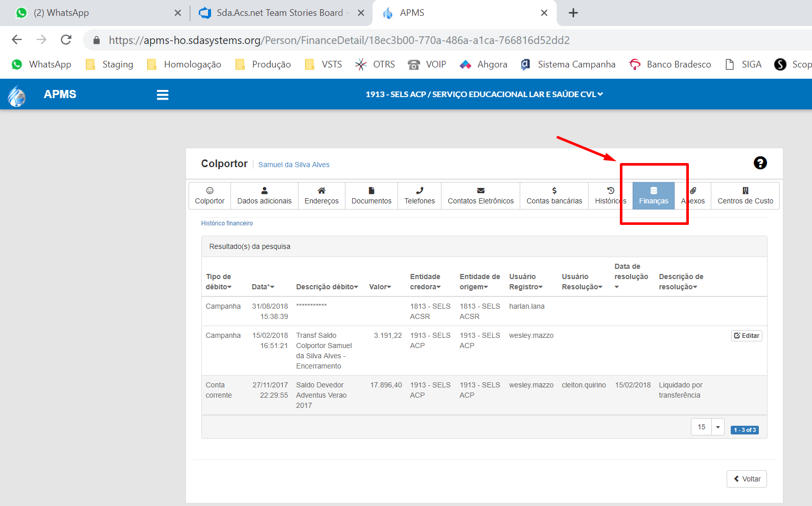Switch to the Centros de Custo tab

point(745,196)
